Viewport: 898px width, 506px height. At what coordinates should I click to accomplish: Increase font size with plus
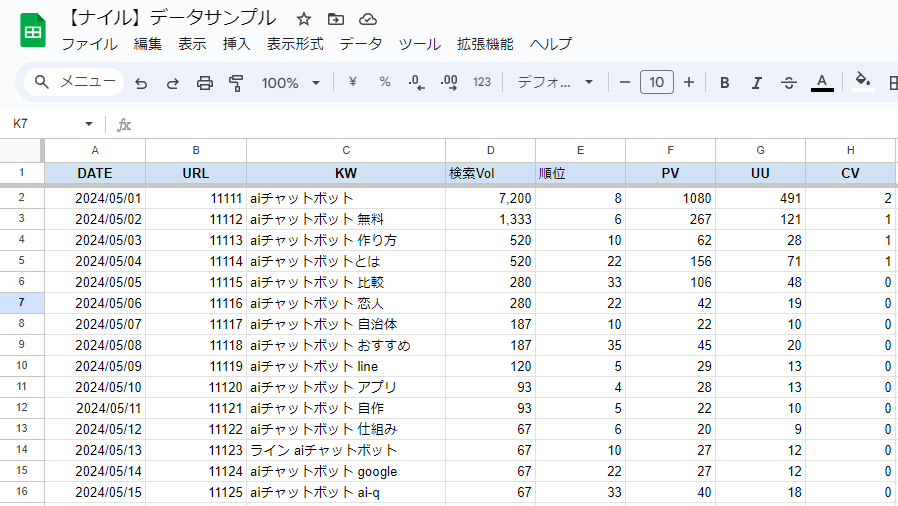(689, 82)
